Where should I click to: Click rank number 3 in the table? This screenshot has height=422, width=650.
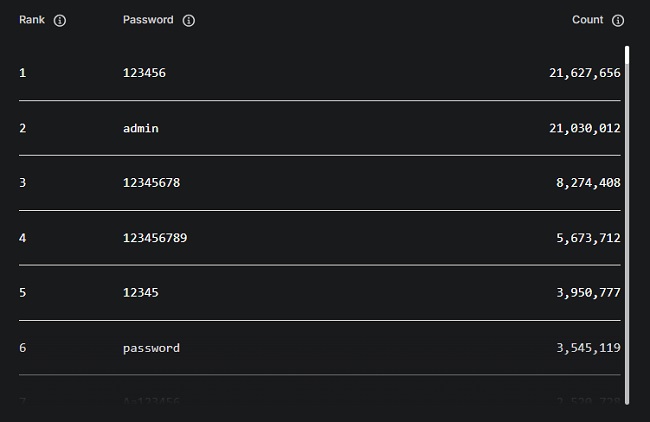pos(22,183)
